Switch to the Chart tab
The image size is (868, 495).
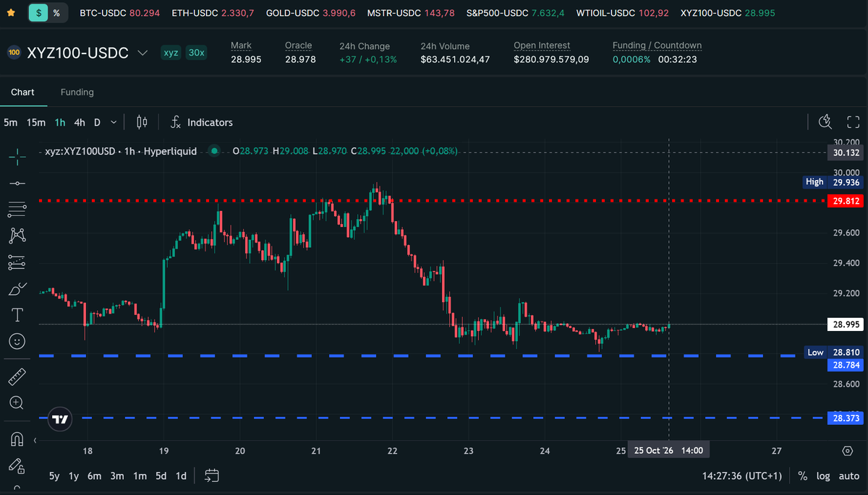point(22,92)
